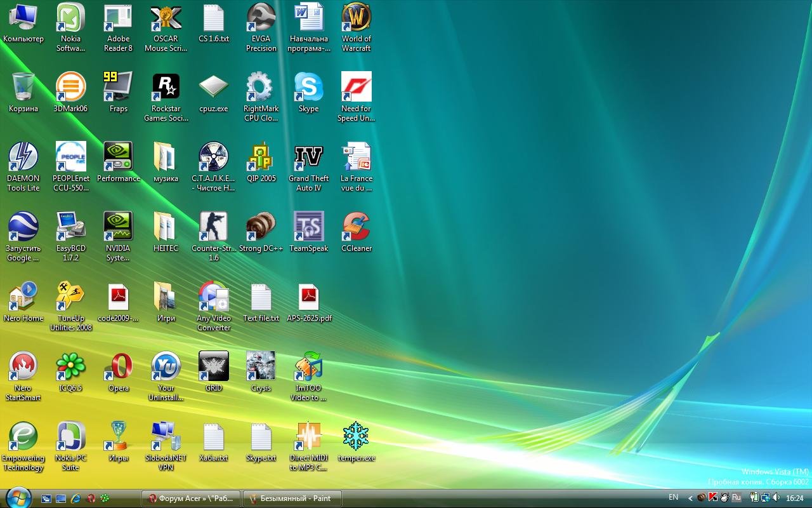Launch the QIP 2005 shortcut
812x508 pixels.
(261, 157)
